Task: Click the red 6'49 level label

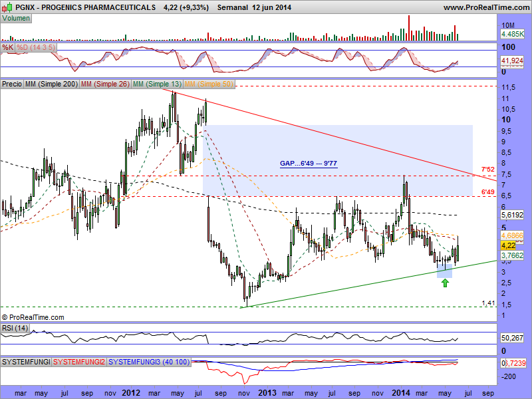Action: click(x=488, y=192)
